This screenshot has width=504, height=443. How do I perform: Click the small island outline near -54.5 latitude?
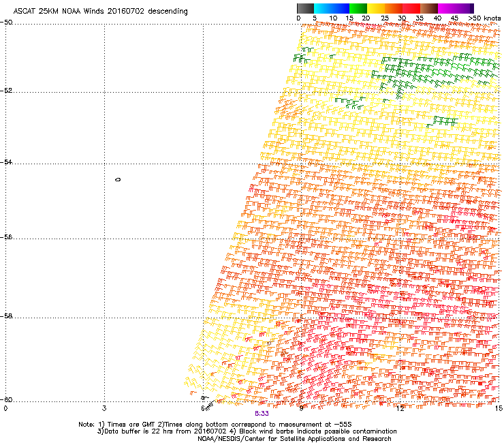[118, 179]
